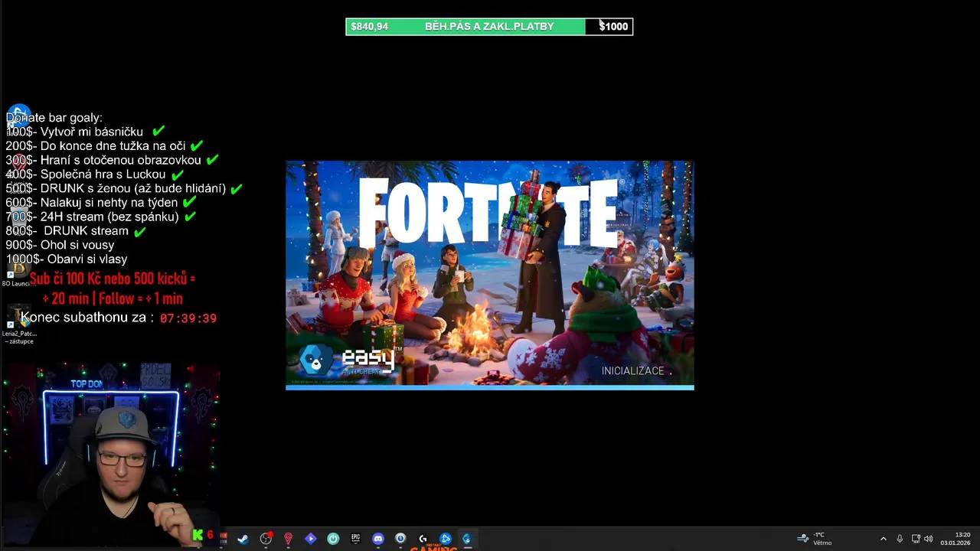This screenshot has width=980, height=551.
Task: Click the Konec subathonu za label
Action: pyautogui.click(x=87, y=318)
